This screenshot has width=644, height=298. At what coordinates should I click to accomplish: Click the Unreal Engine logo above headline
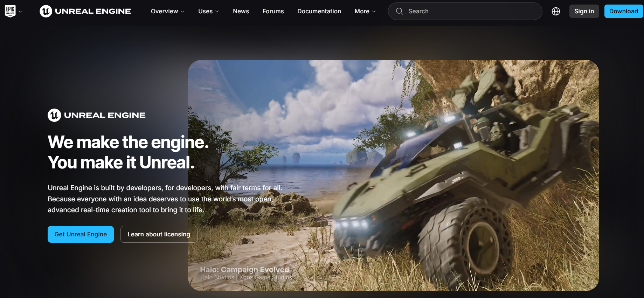pos(97,115)
